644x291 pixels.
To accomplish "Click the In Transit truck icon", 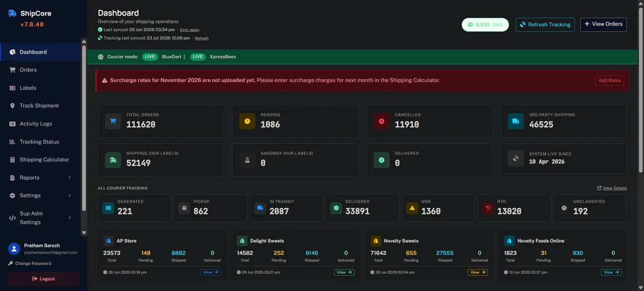I will [260, 208].
